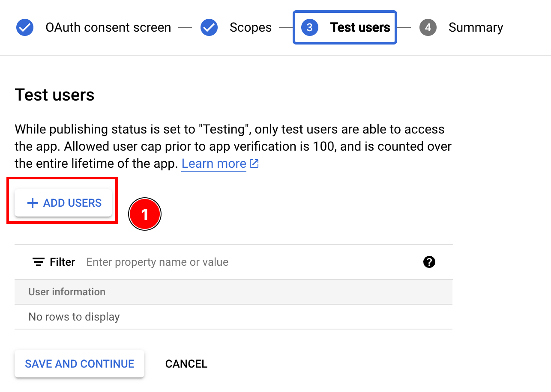Click SAVE AND CONTINUE
This screenshot has width=551, height=392.
click(x=80, y=364)
